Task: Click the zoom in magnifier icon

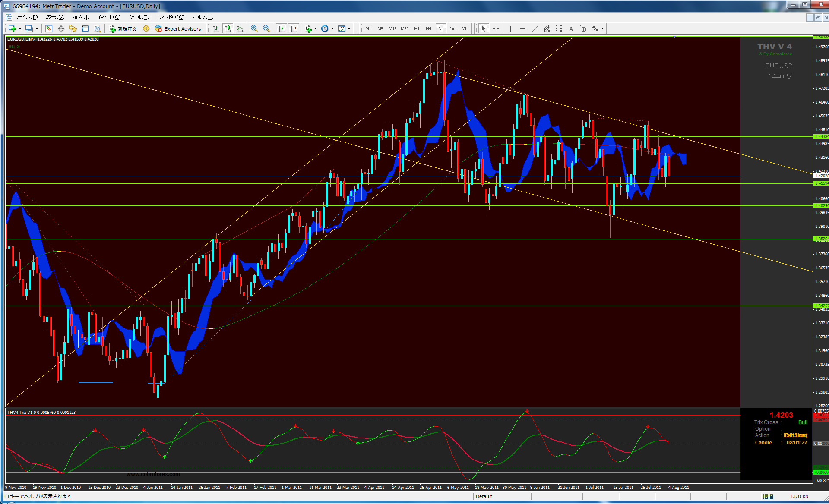Action: pyautogui.click(x=254, y=28)
